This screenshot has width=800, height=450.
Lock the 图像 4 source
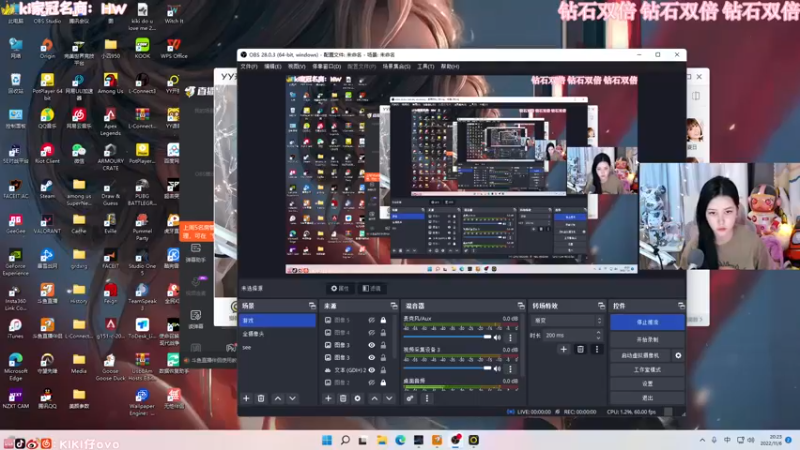pyautogui.click(x=383, y=333)
